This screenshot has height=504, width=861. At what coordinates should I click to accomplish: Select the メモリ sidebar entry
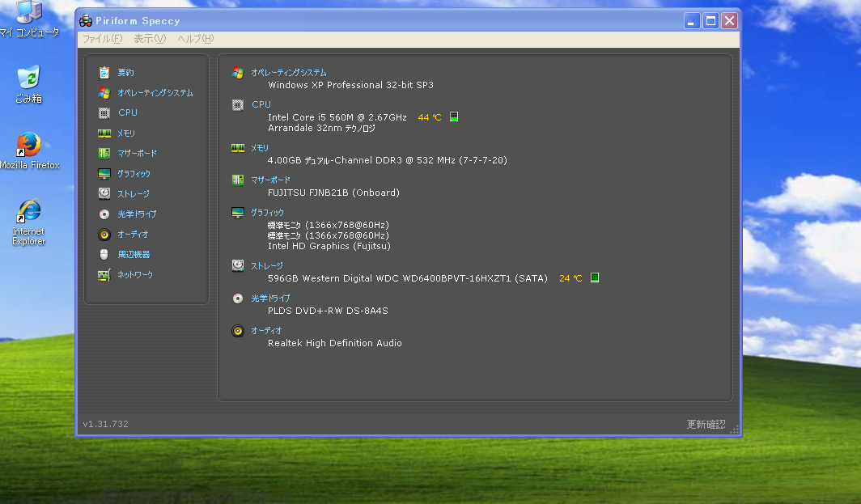click(x=126, y=133)
